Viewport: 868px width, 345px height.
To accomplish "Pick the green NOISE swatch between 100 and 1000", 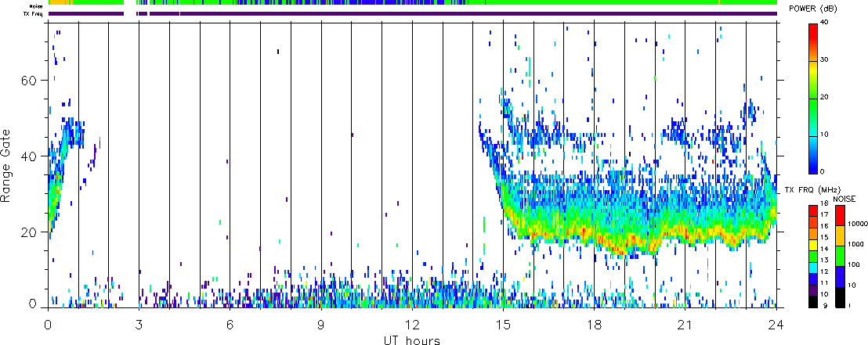I will pyautogui.click(x=840, y=256).
